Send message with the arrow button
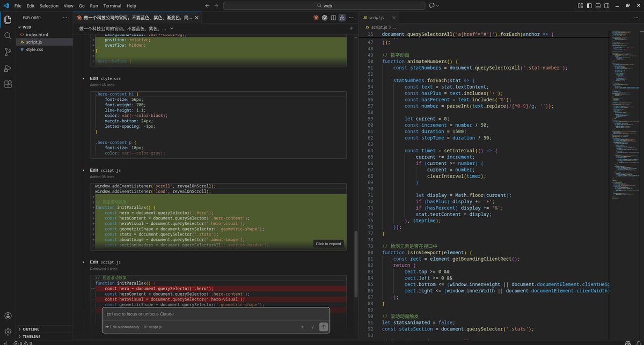644x345 pixels. [323, 327]
